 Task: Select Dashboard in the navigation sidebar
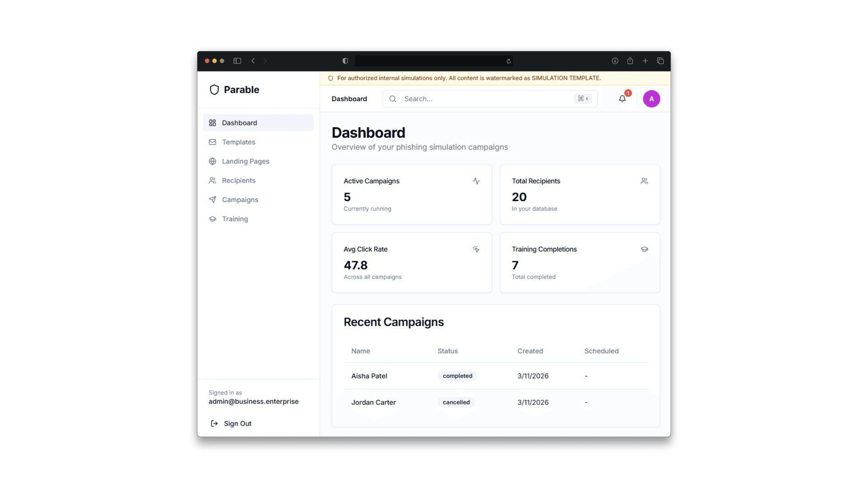click(239, 122)
